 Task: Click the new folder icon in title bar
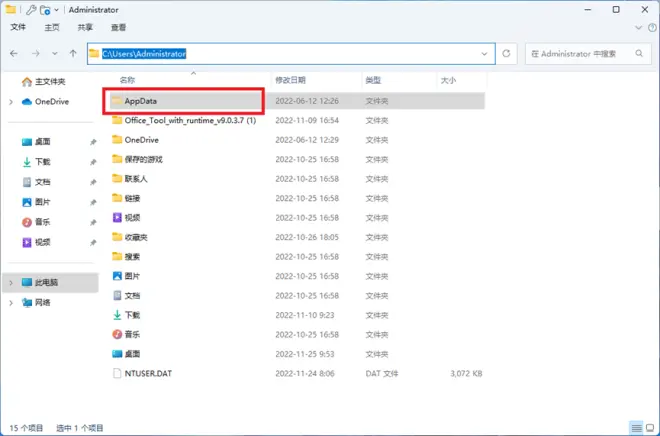click(x=45, y=10)
